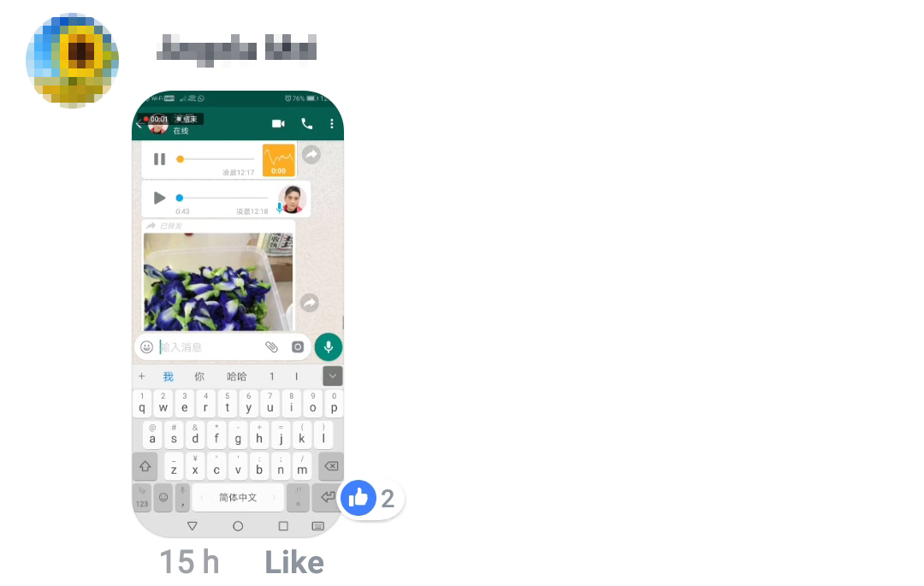Image resolution: width=924 pixels, height=586 pixels.
Task: Switch keyboard to 123 symbols mode
Action: click(142, 498)
